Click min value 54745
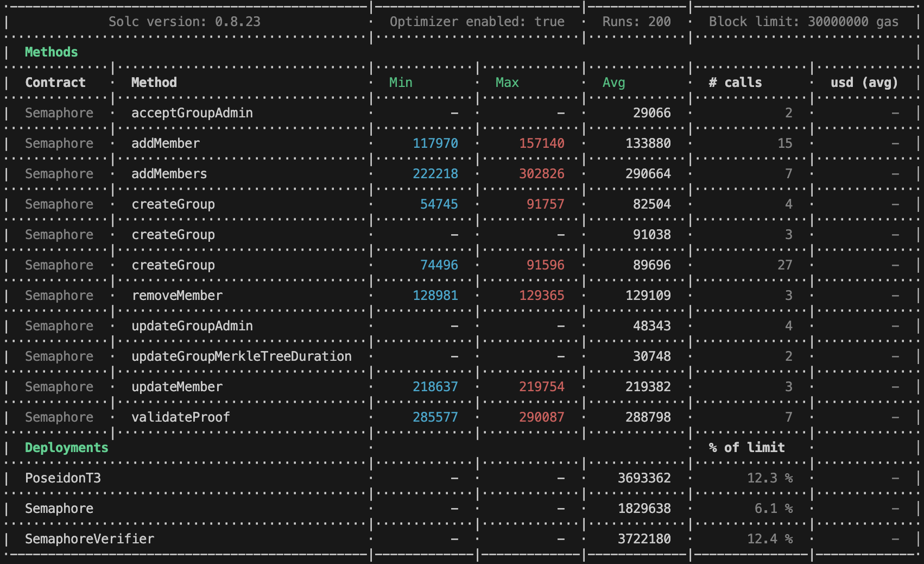This screenshot has width=924, height=564. (x=439, y=204)
